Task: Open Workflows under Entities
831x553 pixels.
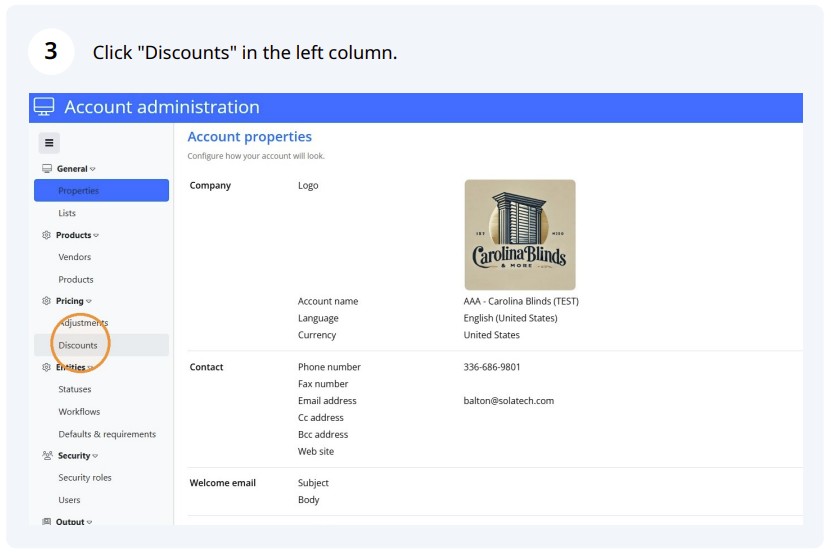Action: tap(79, 411)
